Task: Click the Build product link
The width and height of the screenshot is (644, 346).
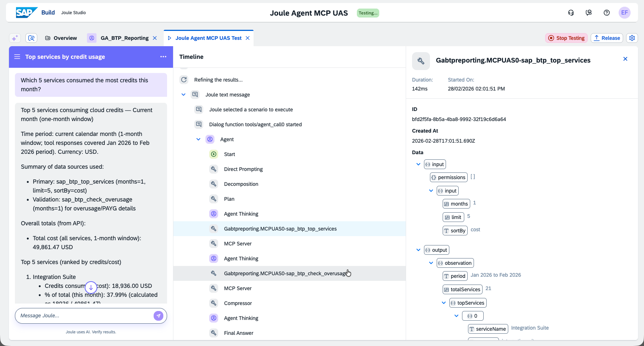Action: pos(48,12)
